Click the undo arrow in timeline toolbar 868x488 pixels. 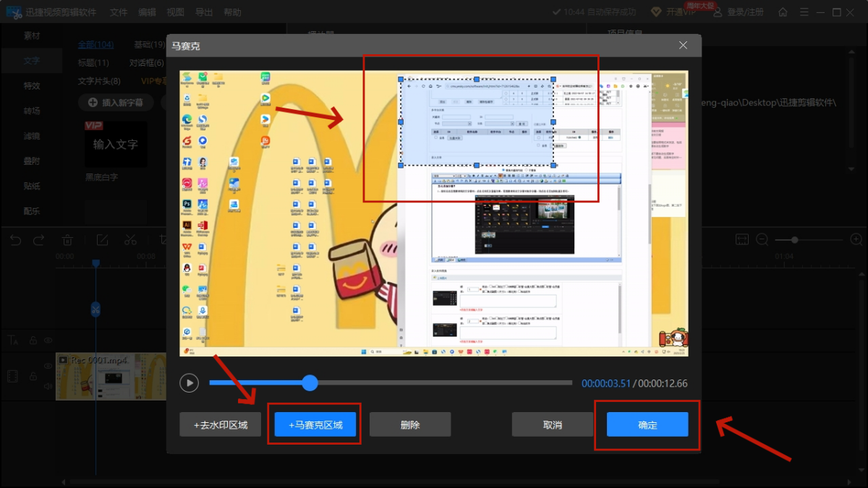[x=16, y=239]
